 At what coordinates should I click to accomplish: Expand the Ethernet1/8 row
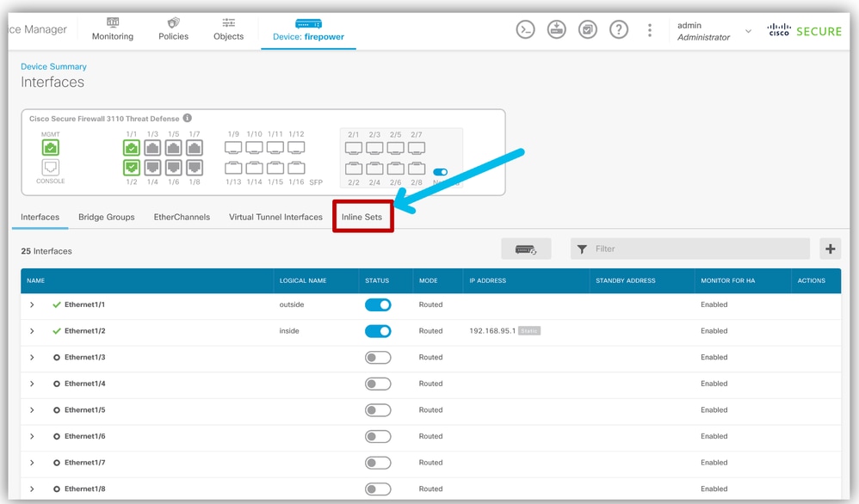32,489
